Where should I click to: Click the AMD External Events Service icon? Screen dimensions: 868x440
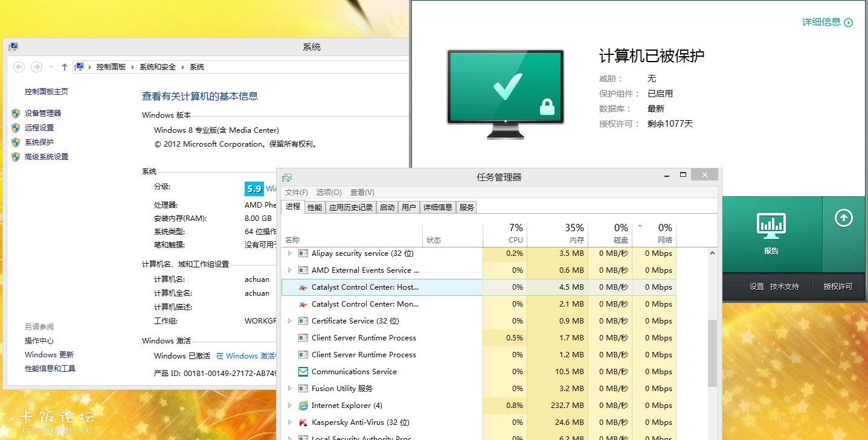tap(303, 270)
